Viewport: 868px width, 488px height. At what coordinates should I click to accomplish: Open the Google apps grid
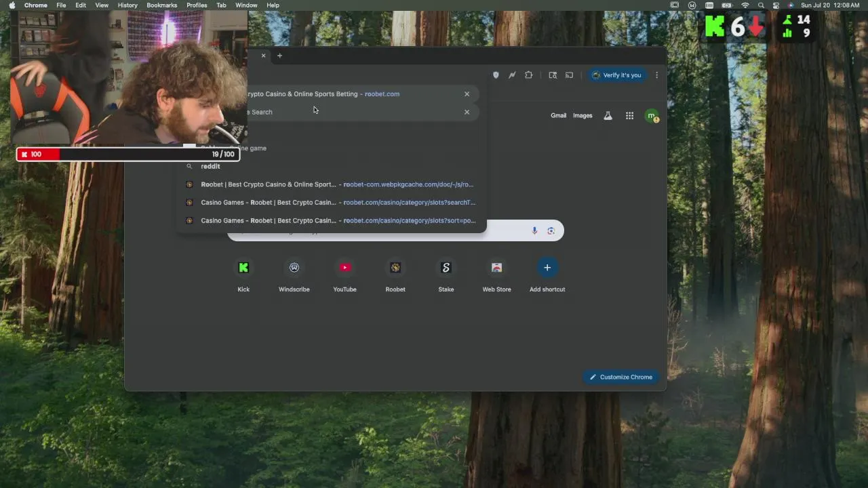pos(629,116)
